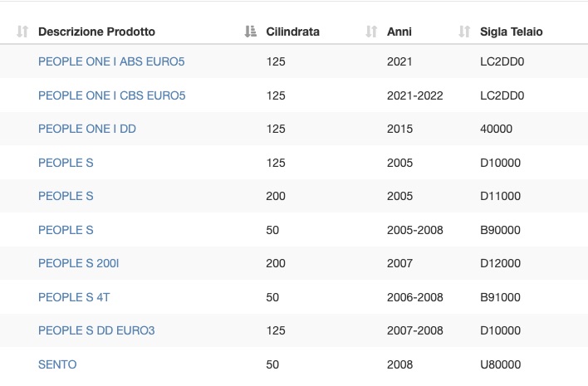Sort table by Cilindrata header text
The image size is (588, 386).
pyautogui.click(x=292, y=32)
